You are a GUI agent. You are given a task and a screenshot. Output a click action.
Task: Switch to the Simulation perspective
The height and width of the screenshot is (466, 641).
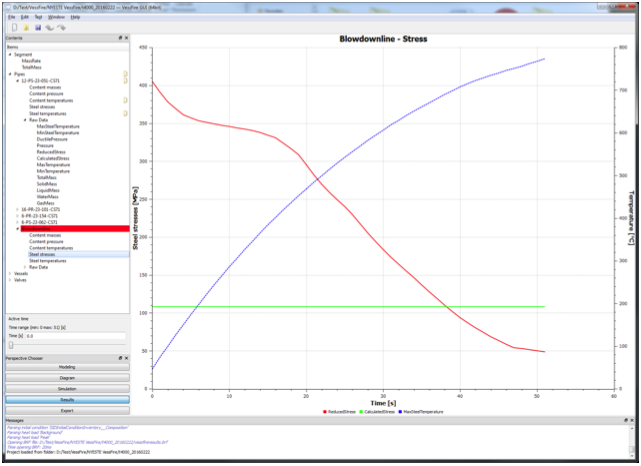pyautogui.click(x=67, y=389)
